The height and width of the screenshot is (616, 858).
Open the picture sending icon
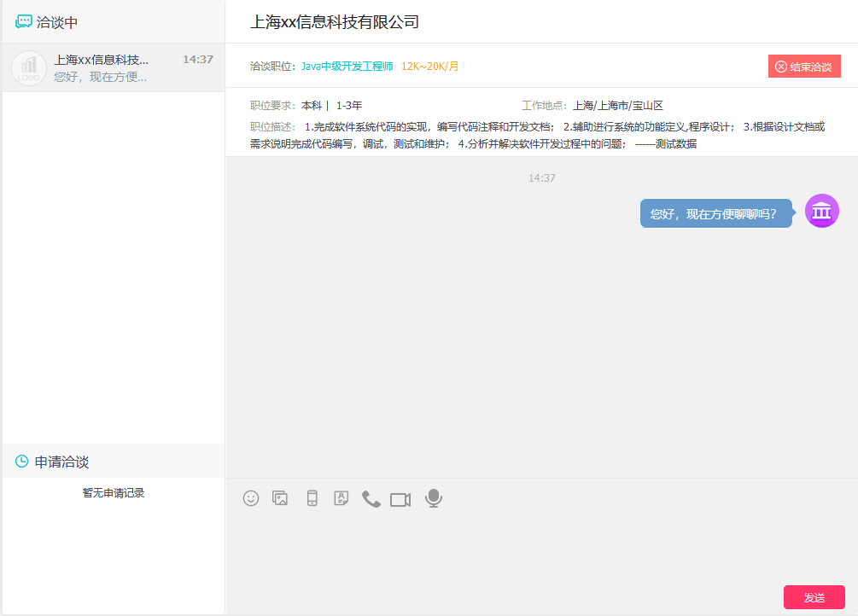pos(280,498)
